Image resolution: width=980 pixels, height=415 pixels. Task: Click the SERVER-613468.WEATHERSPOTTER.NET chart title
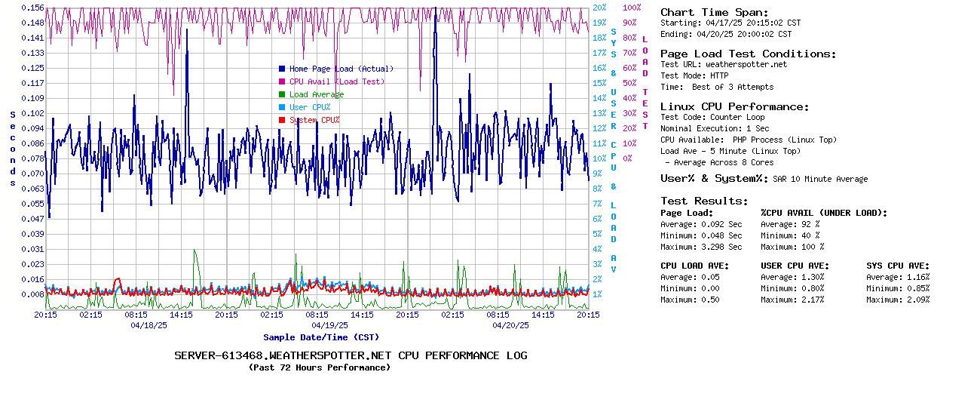pyautogui.click(x=351, y=355)
